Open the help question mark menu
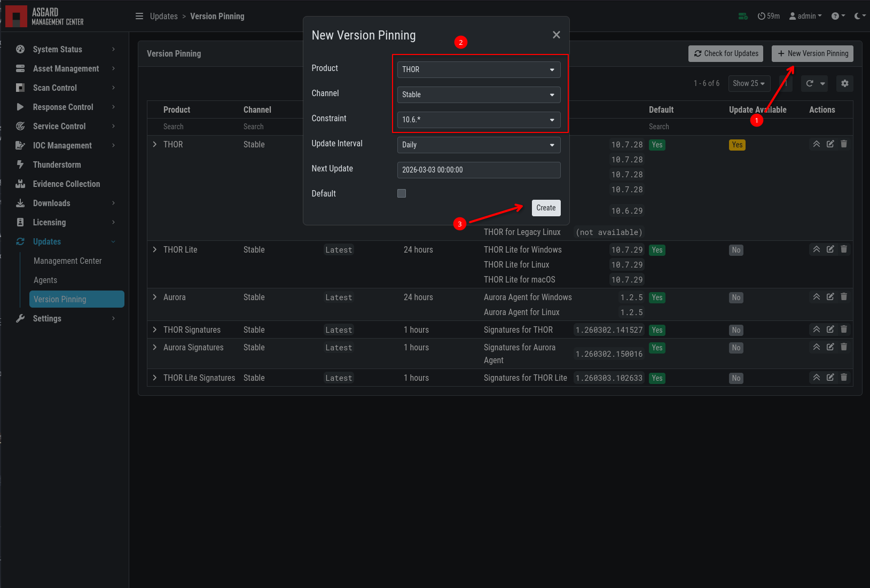The image size is (870, 588). (838, 16)
